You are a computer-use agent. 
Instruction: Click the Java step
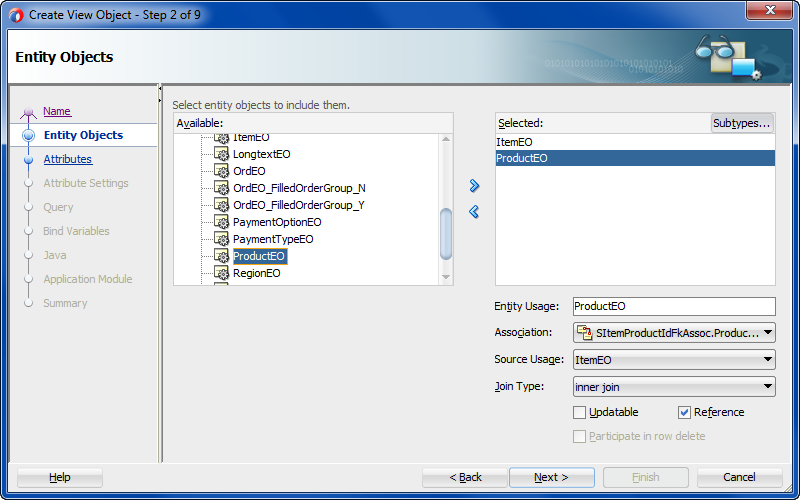coord(55,255)
